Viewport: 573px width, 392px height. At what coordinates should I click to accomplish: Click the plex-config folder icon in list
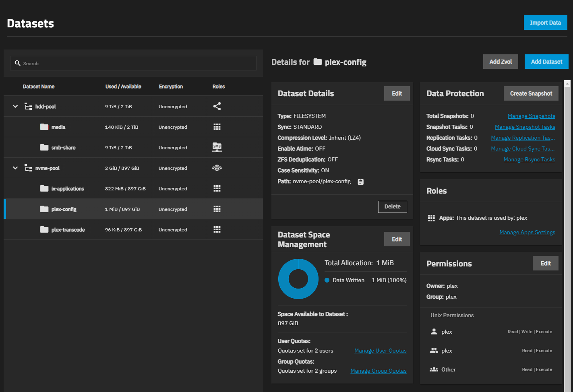click(44, 209)
